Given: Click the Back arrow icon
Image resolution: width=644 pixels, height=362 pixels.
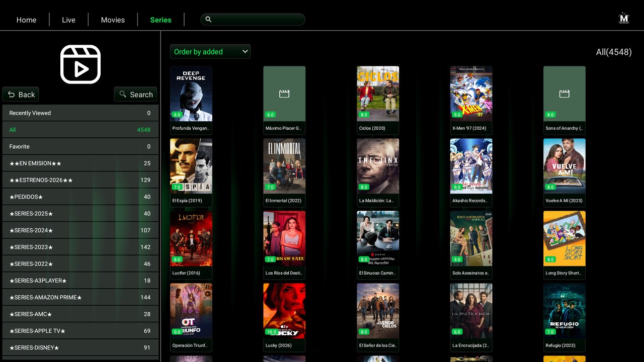Looking at the screenshot, I should [12, 95].
